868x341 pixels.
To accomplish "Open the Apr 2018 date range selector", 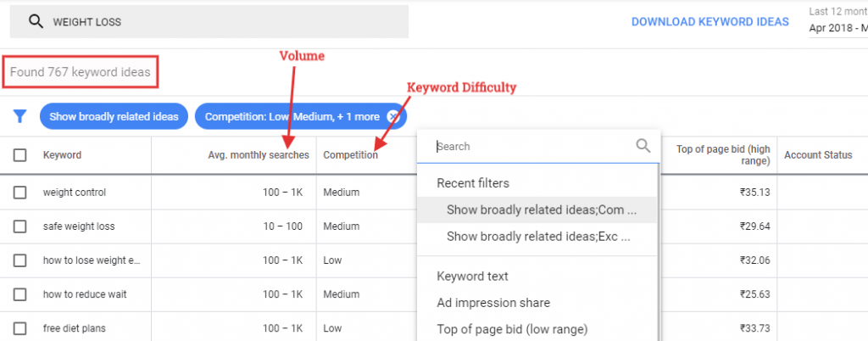I will 838,28.
